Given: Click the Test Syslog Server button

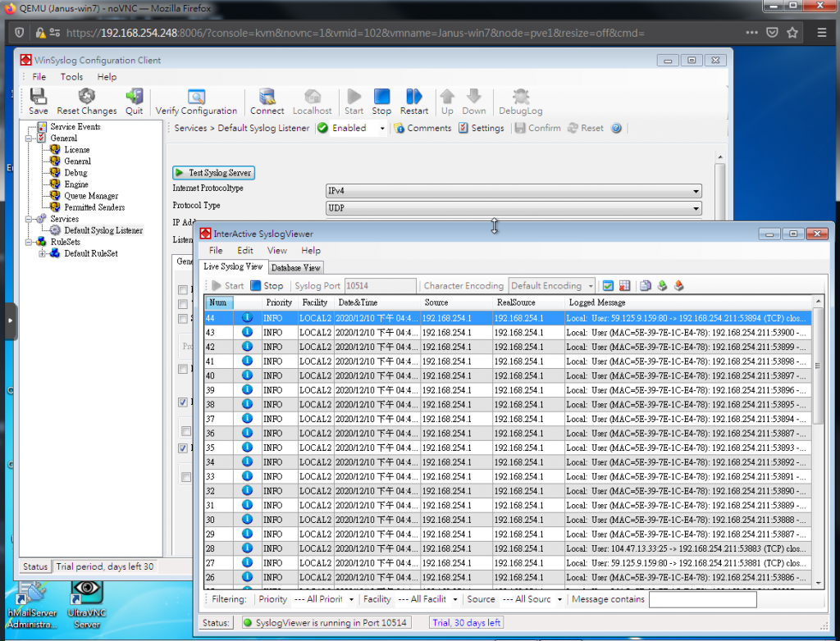Looking at the screenshot, I should (x=214, y=172).
